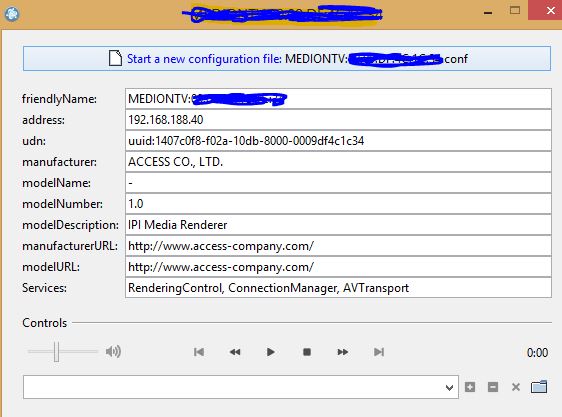Click the modelURL value field
The image size is (562, 417).
(338, 267)
